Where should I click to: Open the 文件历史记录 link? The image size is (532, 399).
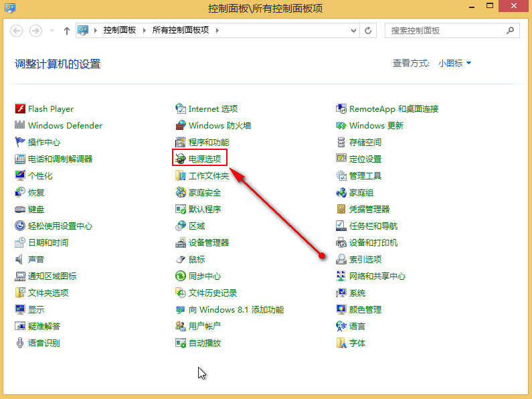click(x=213, y=293)
